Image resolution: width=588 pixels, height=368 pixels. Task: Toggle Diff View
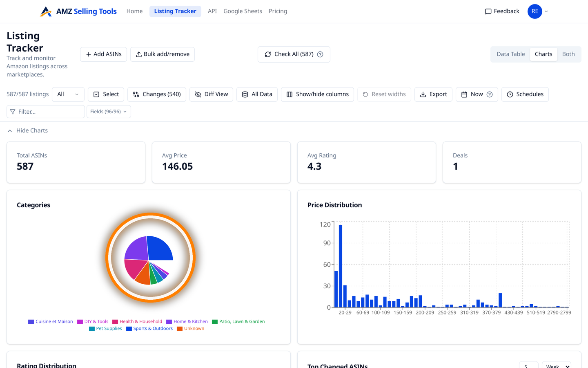pyautogui.click(x=212, y=94)
